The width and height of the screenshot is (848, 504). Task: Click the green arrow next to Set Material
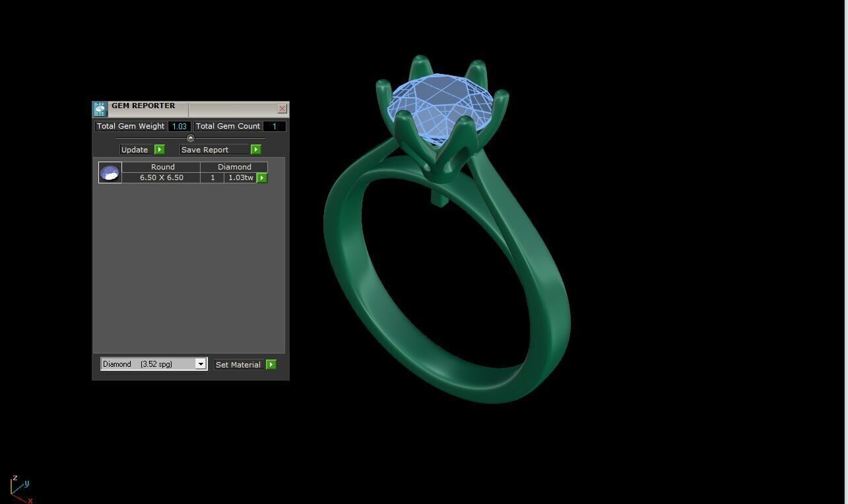[x=271, y=365]
